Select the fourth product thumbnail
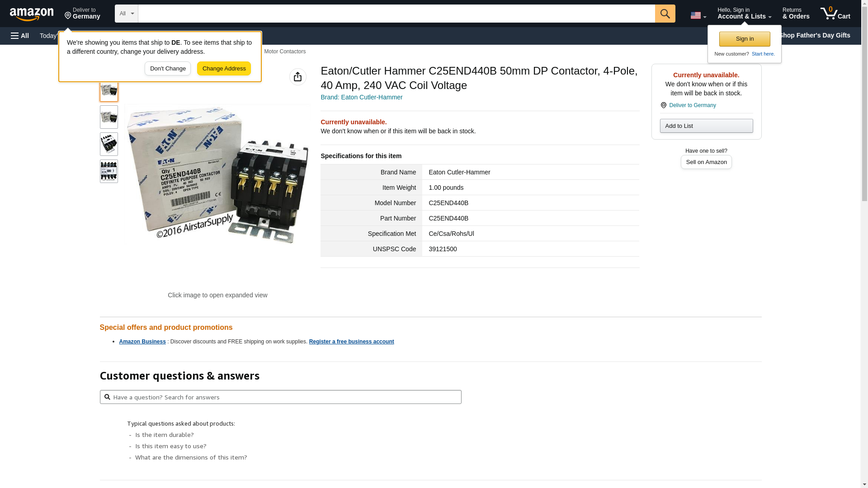868x488 pixels. click(108, 171)
